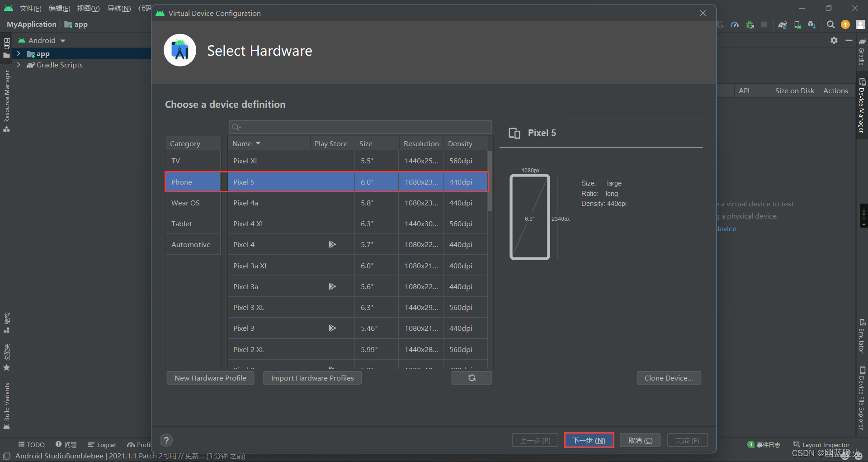Open the Layout Inspector tool window

821,445
